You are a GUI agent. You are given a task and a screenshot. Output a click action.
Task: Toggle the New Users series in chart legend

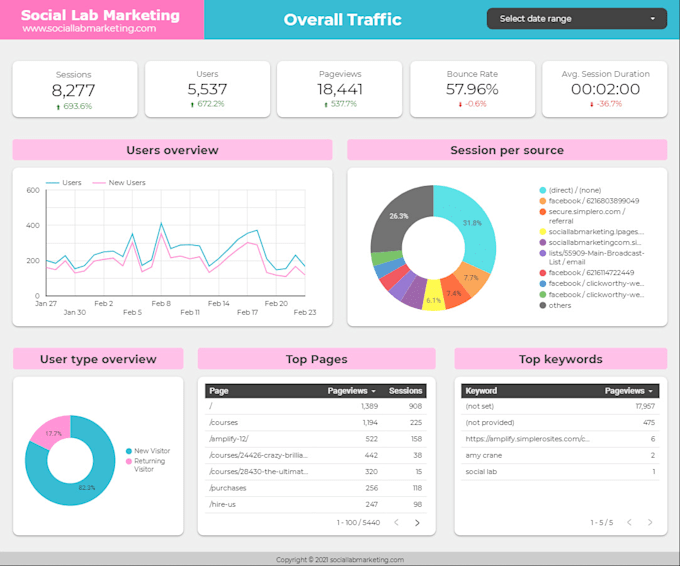(119, 183)
